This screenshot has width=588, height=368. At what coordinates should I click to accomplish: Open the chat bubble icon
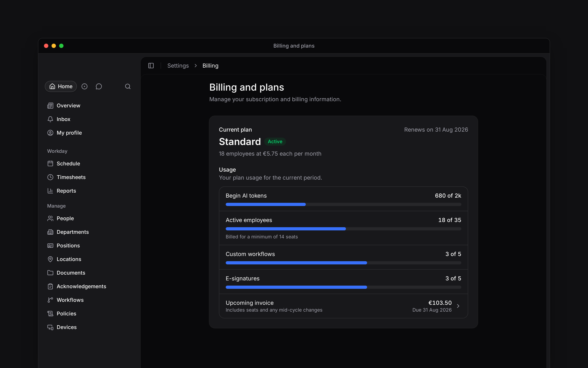pos(99,86)
